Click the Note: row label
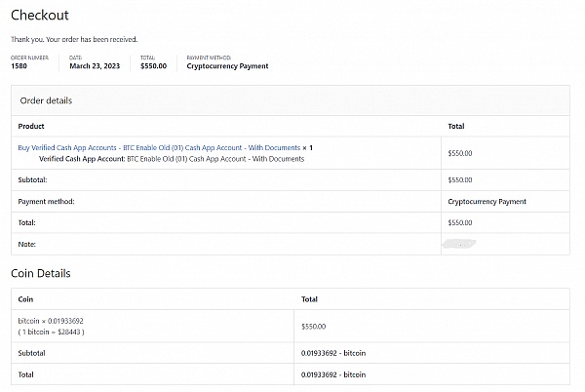 [27, 245]
